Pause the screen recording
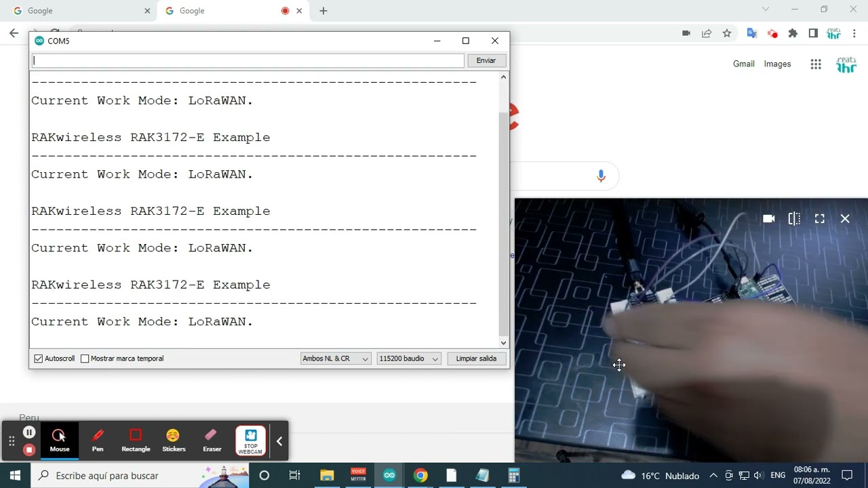This screenshot has width=868, height=488. tap(29, 432)
